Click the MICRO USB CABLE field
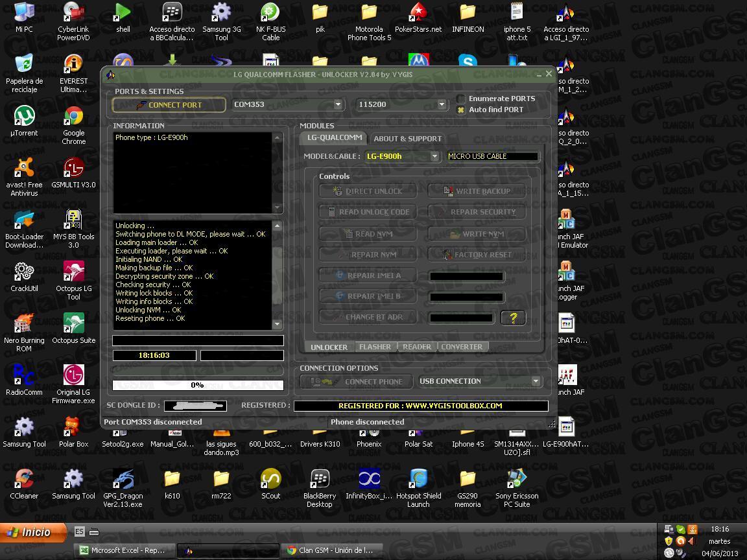 click(493, 156)
